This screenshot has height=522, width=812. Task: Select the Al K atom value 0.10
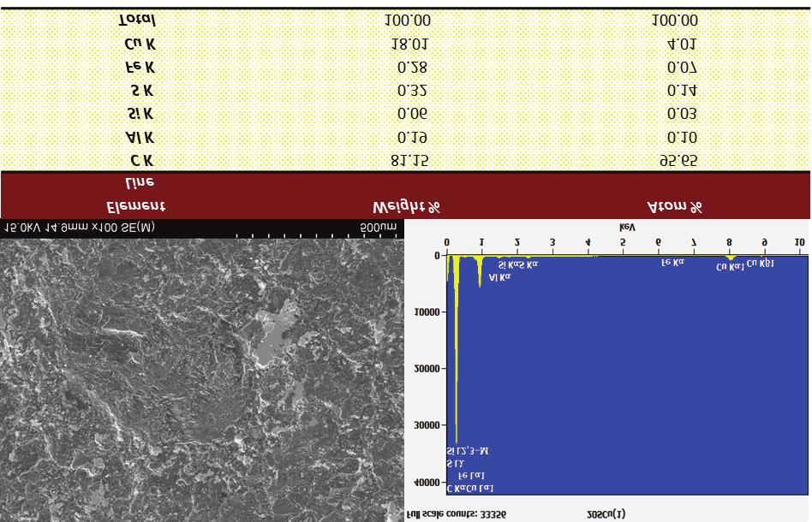682,138
